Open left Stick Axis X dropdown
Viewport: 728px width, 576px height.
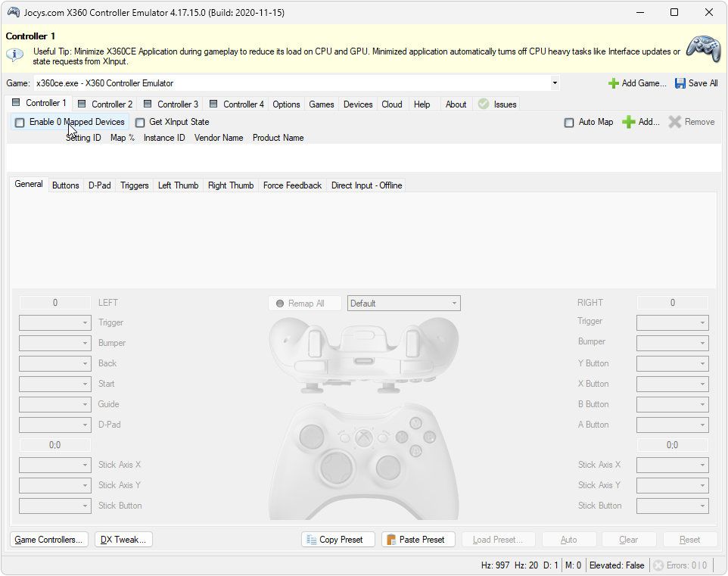coord(54,465)
